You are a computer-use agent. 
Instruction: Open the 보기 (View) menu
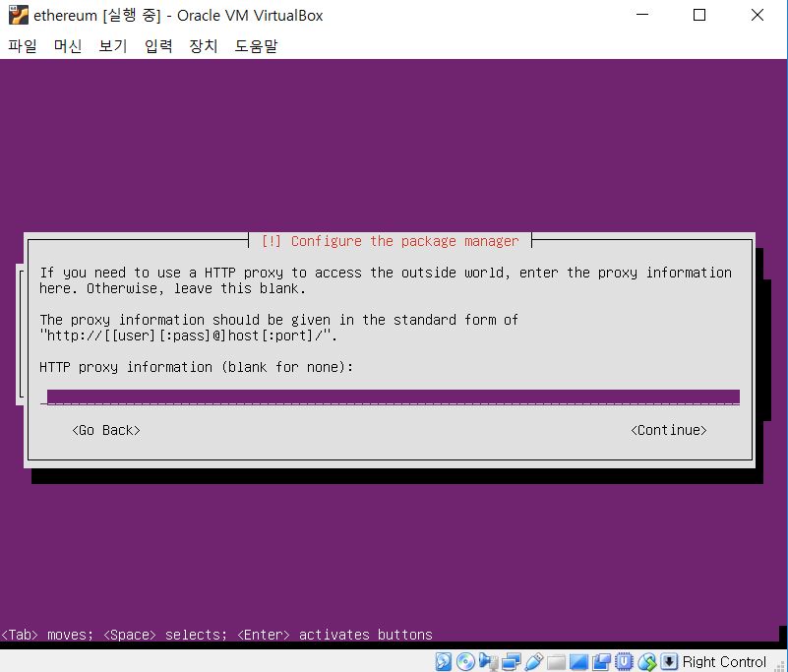(x=113, y=46)
